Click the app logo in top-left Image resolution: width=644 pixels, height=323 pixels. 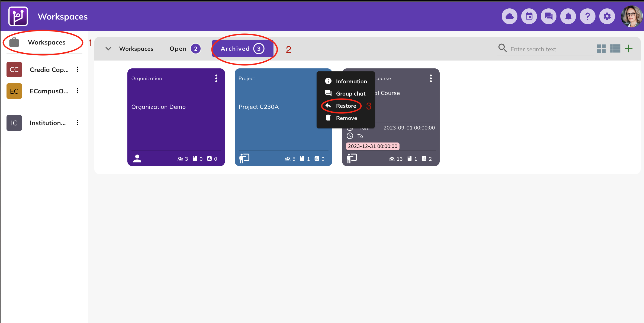[18, 16]
